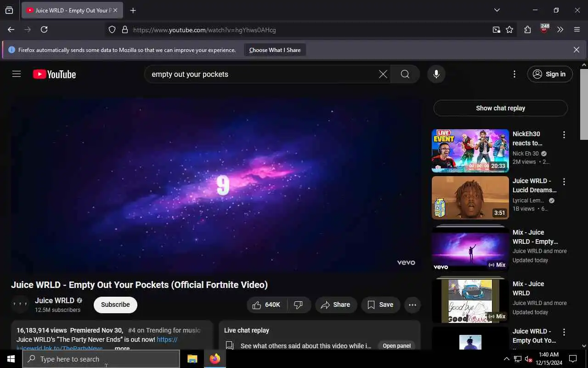Open Lucid Dreams video thumbnail
Viewport: 588px width, 368px height.
point(470,198)
